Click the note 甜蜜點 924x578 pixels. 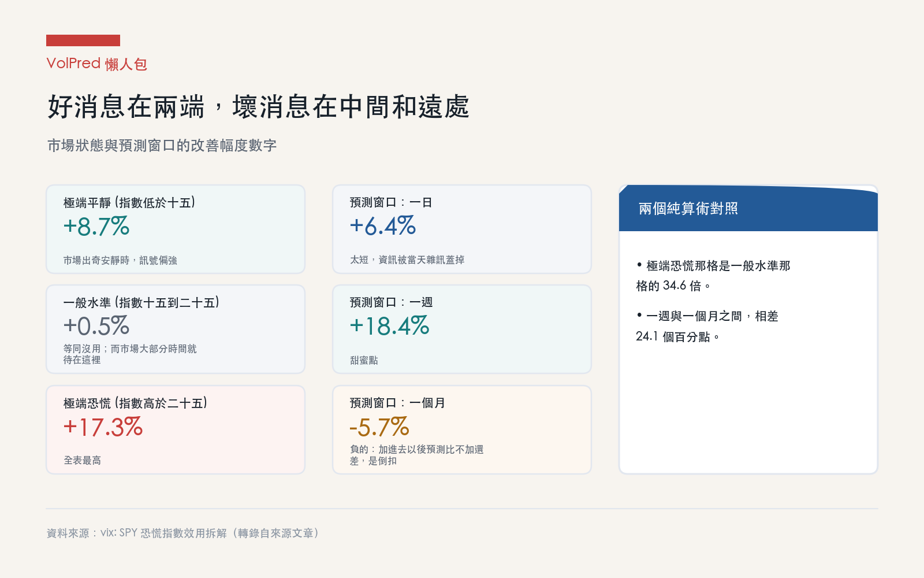pos(364,361)
